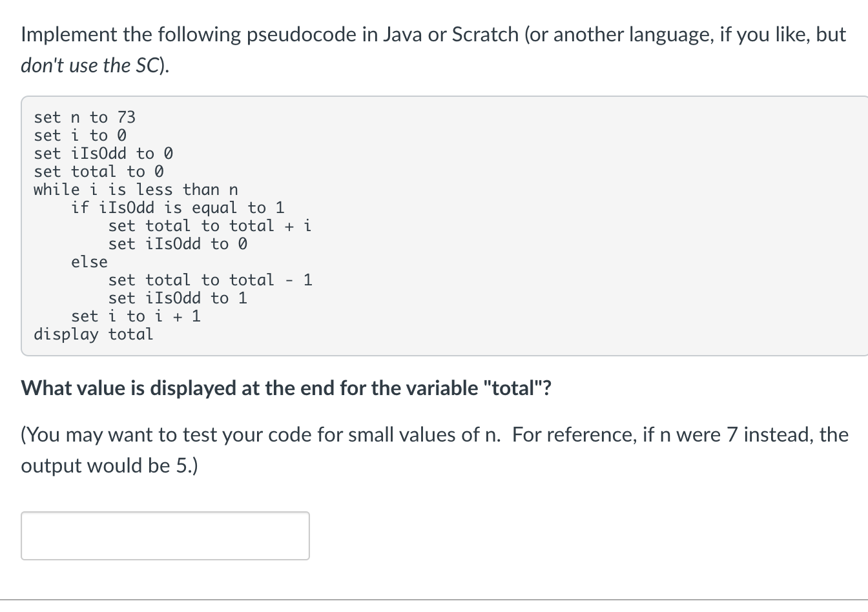
Task: Click the "set total to total - 1" line
Action: pyautogui.click(x=210, y=280)
